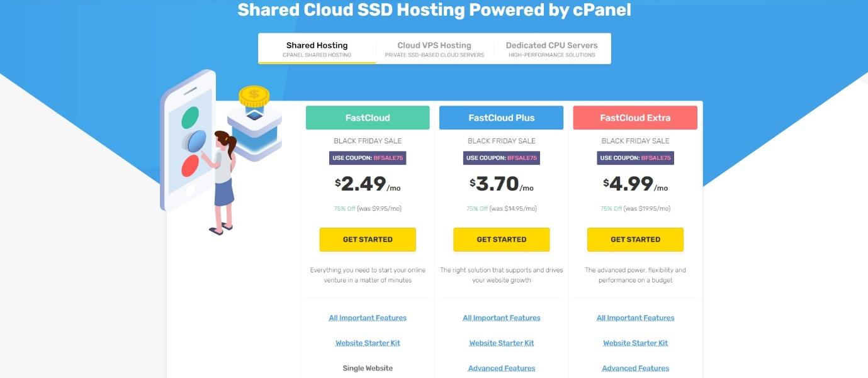Click the Black Friday Sale text under FastCloud Plus

(502, 141)
